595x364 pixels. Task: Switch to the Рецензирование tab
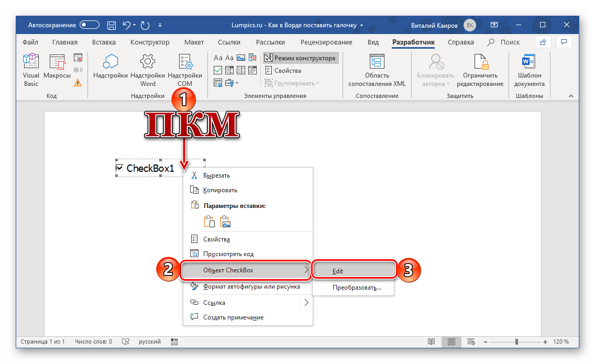pyautogui.click(x=326, y=42)
